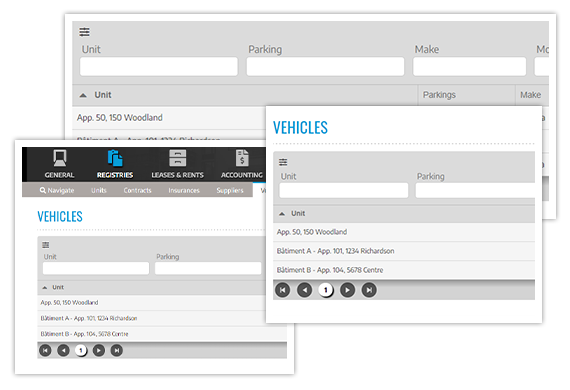Viewport: 570px width, 390px height.
Task: Focus Unit filter field in left panel
Action: (x=96, y=268)
